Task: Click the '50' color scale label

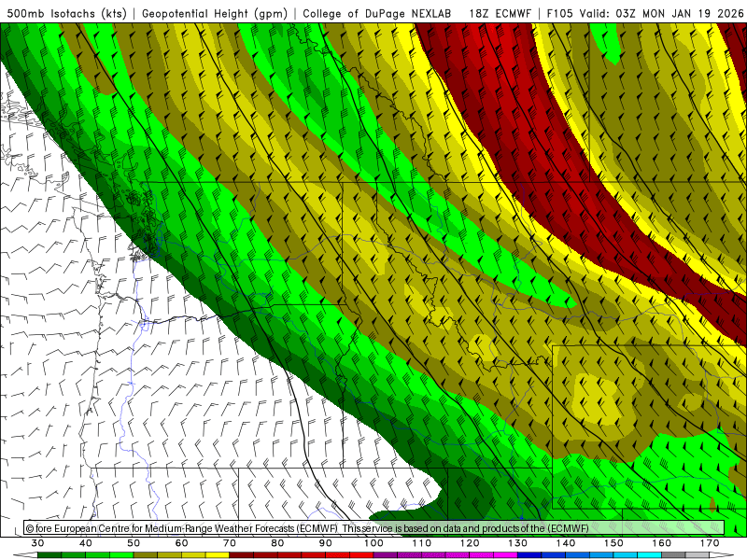Action: coord(134,543)
